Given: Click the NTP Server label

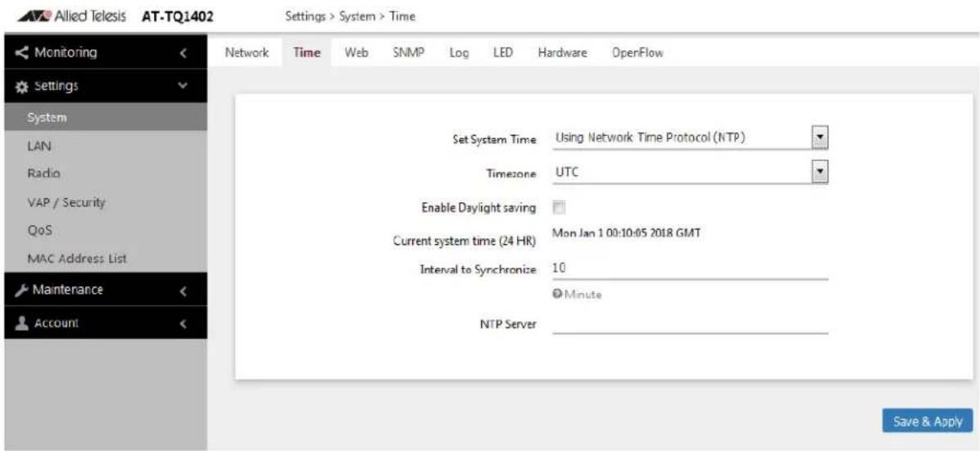Looking at the screenshot, I should (x=508, y=324).
